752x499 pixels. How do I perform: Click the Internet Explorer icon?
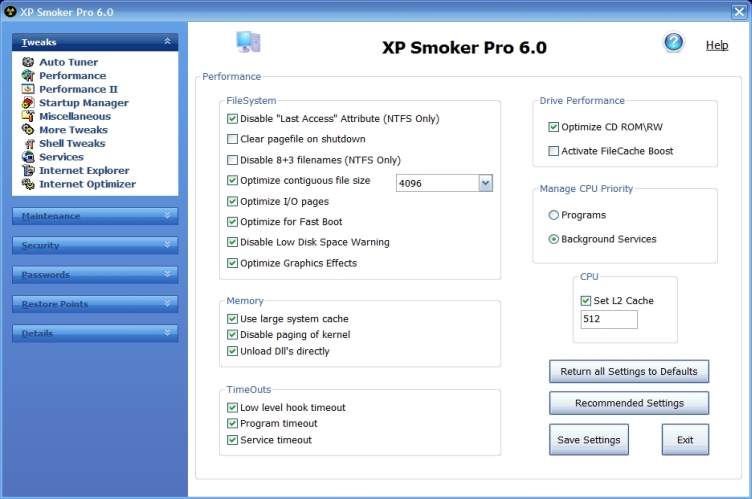(x=28, y=170)
